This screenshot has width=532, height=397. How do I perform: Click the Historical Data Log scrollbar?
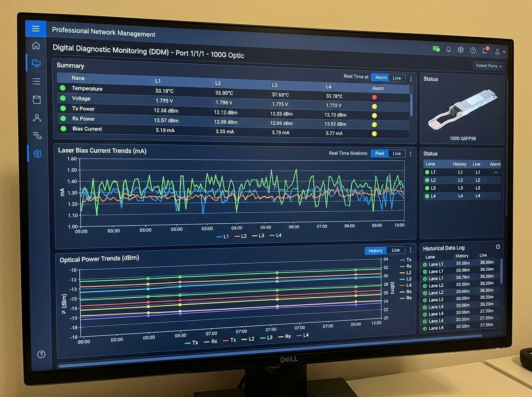click(501, 271)
